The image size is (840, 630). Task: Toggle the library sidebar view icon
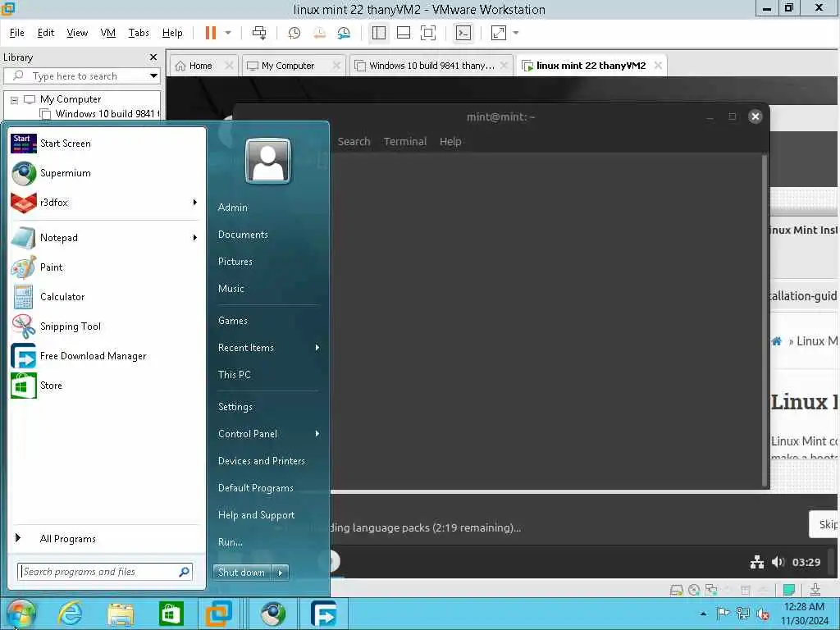pos(379,33)
